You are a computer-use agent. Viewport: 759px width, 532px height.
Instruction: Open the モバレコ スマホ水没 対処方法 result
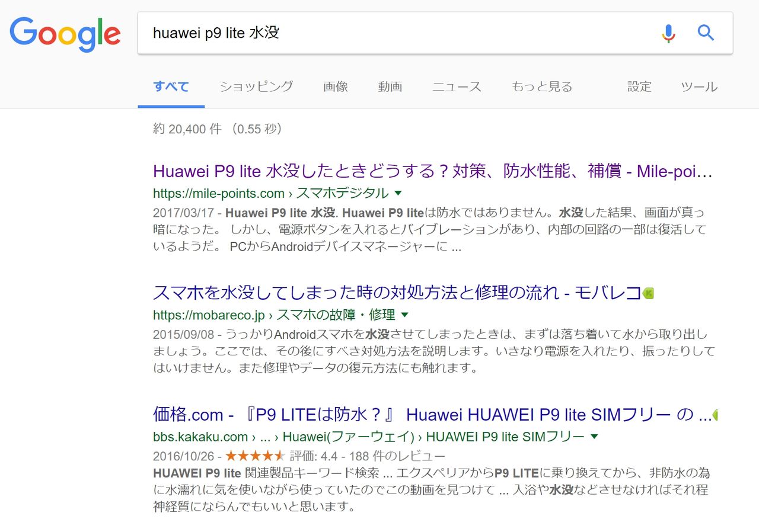pyautogui.click(x=397, y=293)
